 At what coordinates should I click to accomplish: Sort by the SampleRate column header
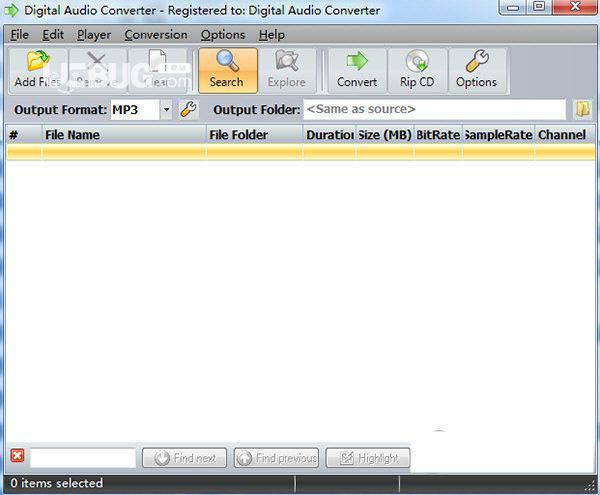499,135
